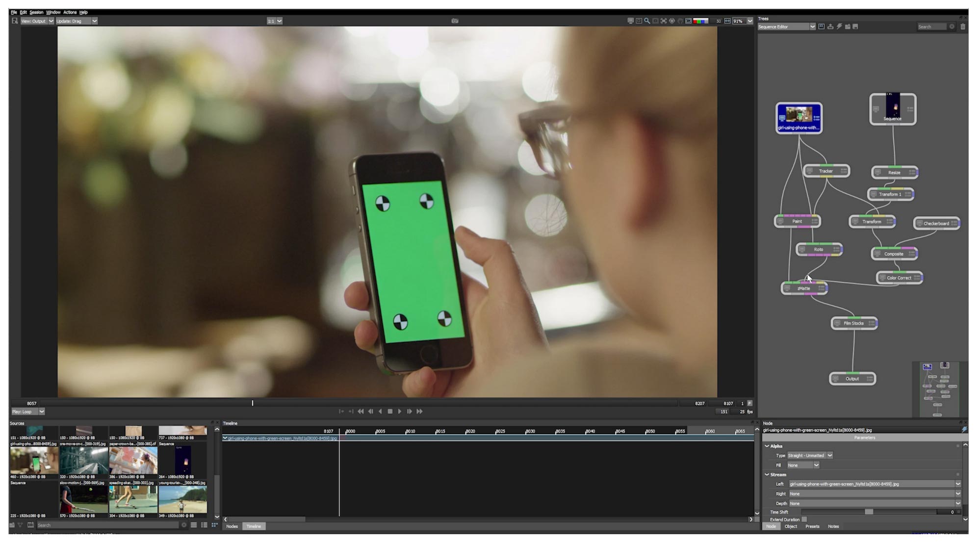
Task: Select the skateboard speeding-skat source thumbnail
Action: point(133,499)
